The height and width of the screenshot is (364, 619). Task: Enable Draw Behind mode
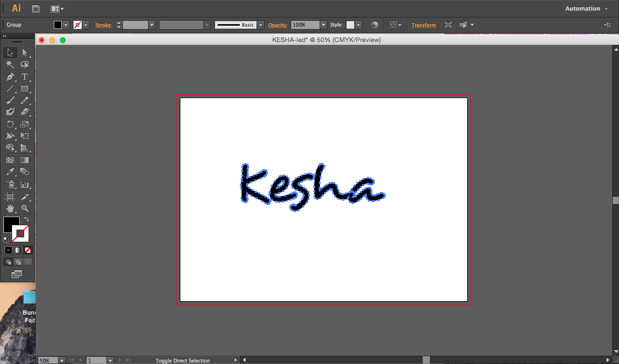18,262
